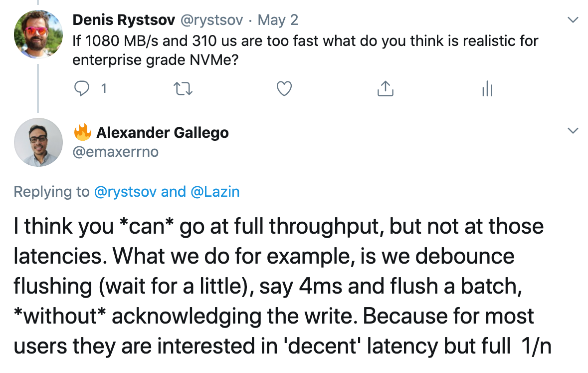Click the share upload arrow icon
The image size is (588, 373).
point(385,89)
